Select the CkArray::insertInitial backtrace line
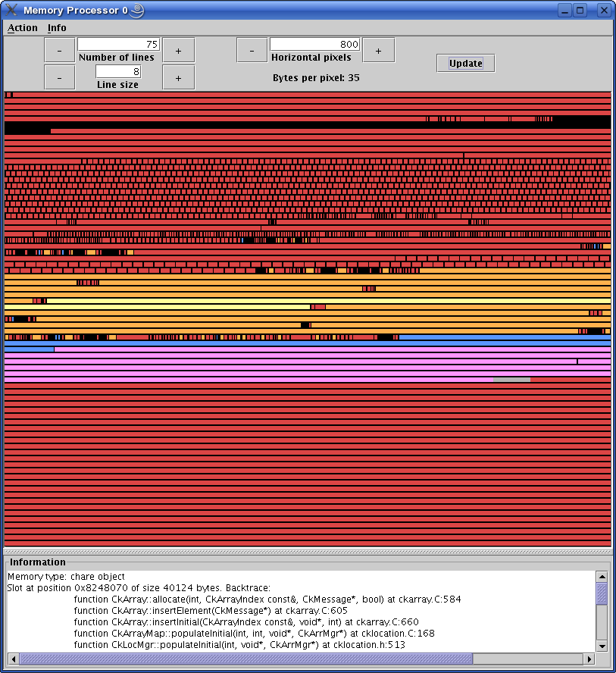Screen dimensions: 616x673 point(246,622)
